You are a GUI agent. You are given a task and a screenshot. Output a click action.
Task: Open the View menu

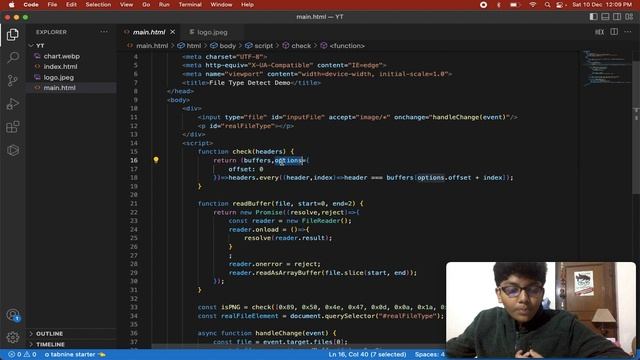(x=126, y=4)
